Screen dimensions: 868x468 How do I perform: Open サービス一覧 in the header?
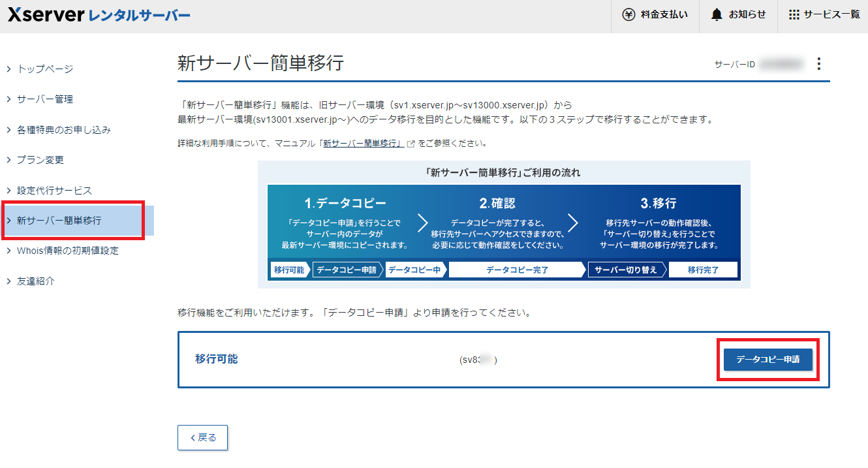click(x=823, y=14)
